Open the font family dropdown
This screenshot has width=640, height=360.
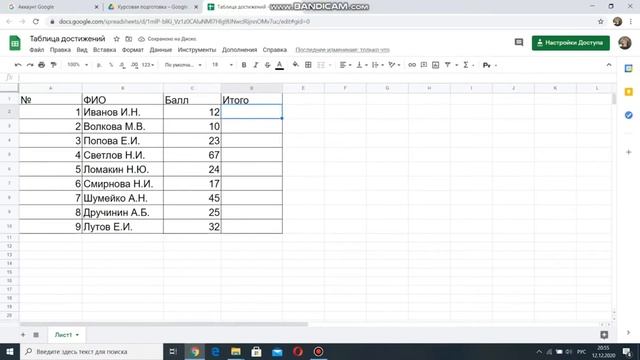183,65
